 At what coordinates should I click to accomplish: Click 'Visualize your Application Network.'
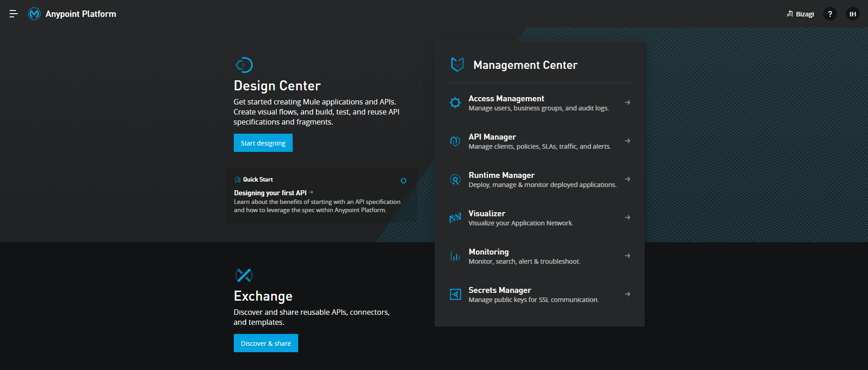coord(521,223)
